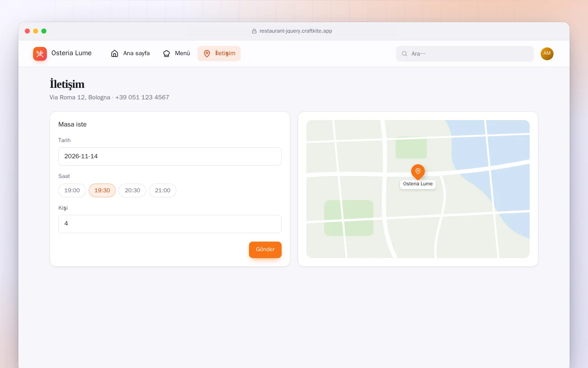
Task: Click the restaurant-jquery.craftkite.app URL
Action: [296, 31]
